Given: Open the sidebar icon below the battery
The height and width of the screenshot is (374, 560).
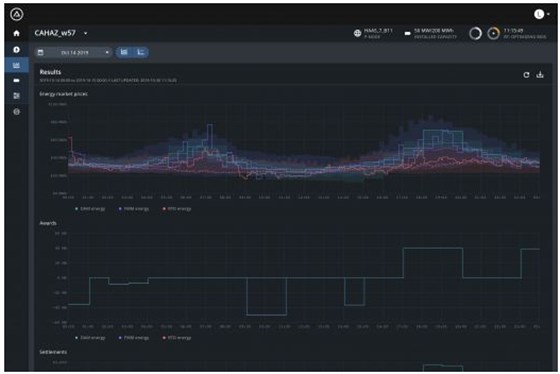Looking at the screenshot, I should click(x=16, y=96).
